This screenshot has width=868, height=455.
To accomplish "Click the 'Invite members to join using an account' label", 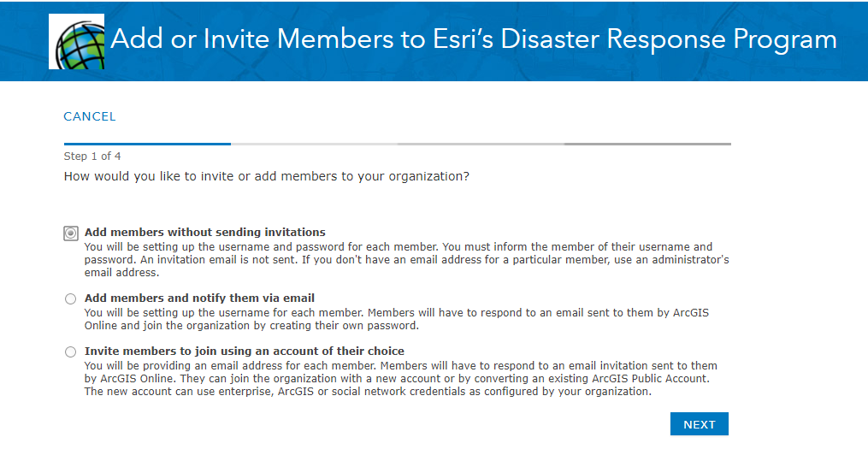I will coord(244,351).
